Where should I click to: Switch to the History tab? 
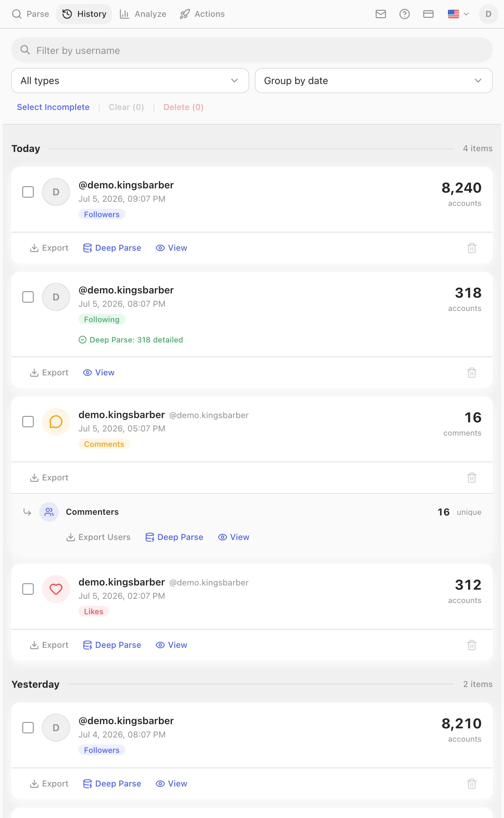[x=84, y=14]
